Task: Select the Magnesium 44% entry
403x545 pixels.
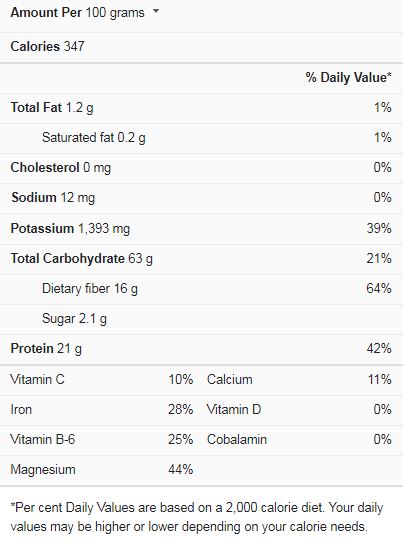Action: pos(102,470)
